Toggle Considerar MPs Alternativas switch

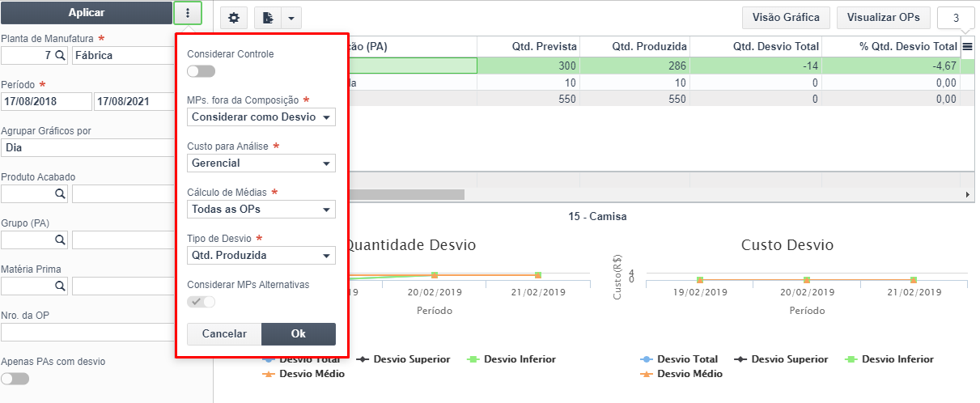[202, 302]
